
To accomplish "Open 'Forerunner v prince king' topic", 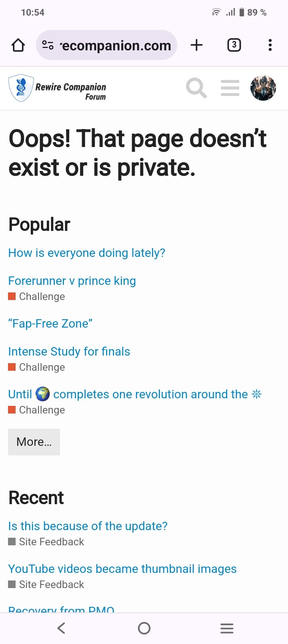I will (x=72, y=281).
